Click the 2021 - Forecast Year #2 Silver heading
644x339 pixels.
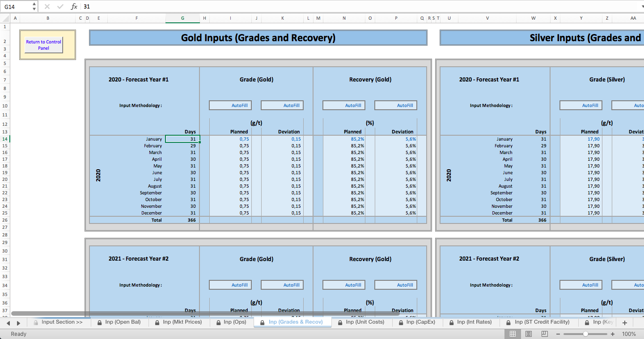pyautogui.click(x=489, y=258)
